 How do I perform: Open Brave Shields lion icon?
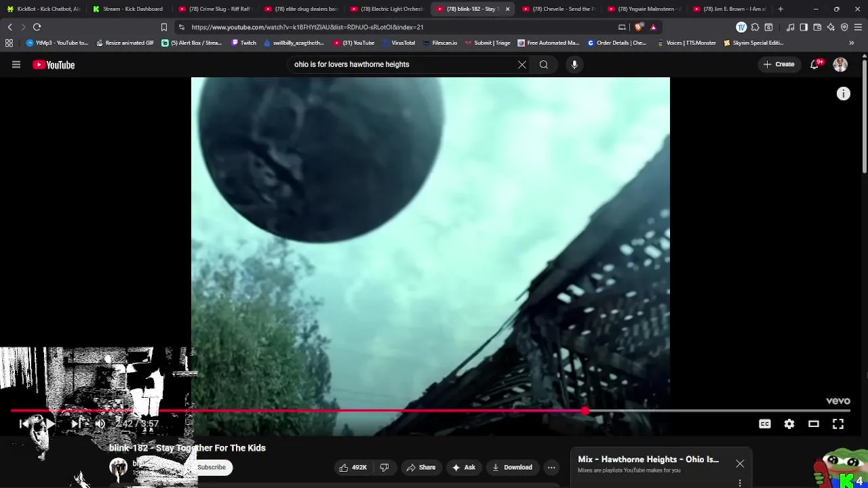pos(639,27)
